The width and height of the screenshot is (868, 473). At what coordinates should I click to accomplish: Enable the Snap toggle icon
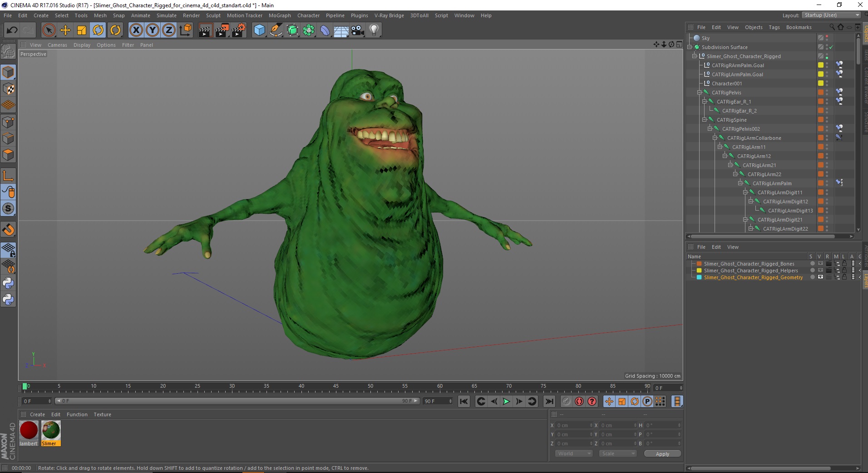pyautogui.click(x=8, y=230)
